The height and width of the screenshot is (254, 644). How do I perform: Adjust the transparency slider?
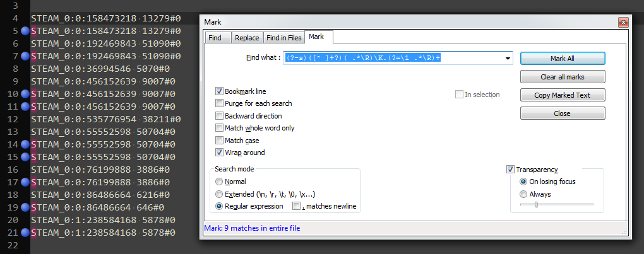pyautogui.click(x=536, y=204)
